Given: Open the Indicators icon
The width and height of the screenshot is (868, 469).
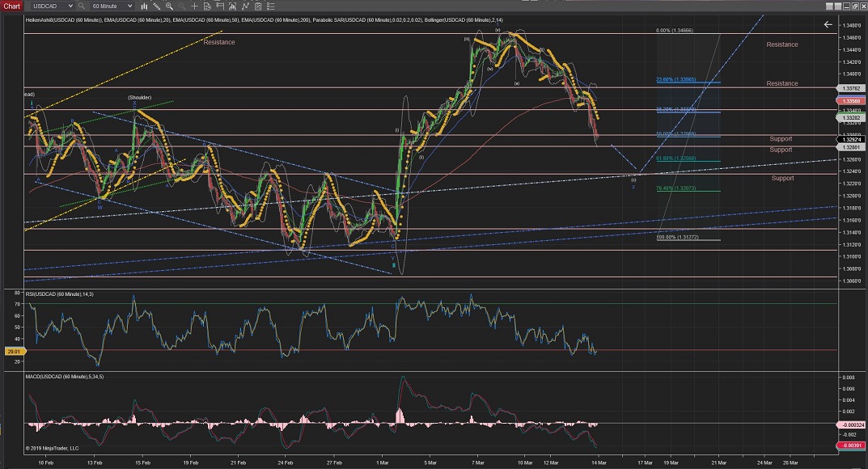Looking at the screenshot, I should (x=245, y=6).
